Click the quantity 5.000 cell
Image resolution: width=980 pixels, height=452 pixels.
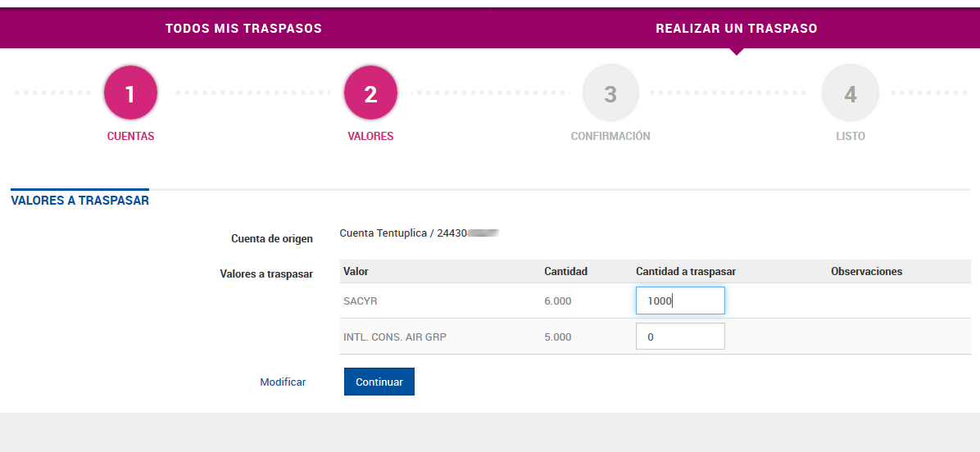point(558,337)
